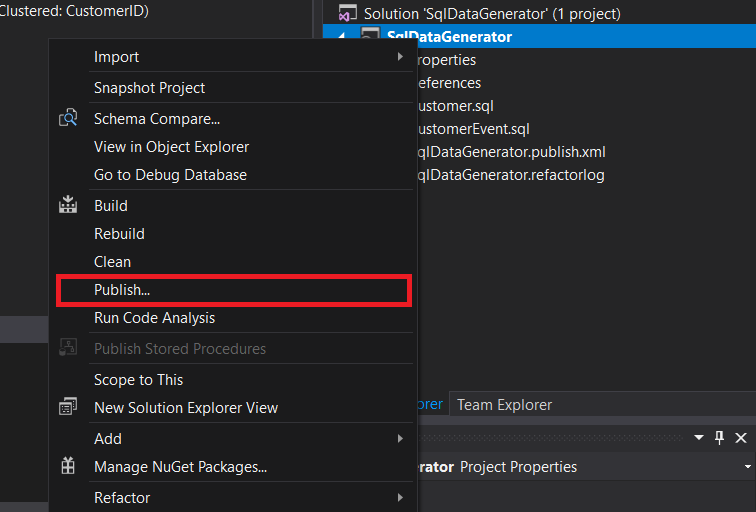Choose Clean from the context menu

point(234,262)
